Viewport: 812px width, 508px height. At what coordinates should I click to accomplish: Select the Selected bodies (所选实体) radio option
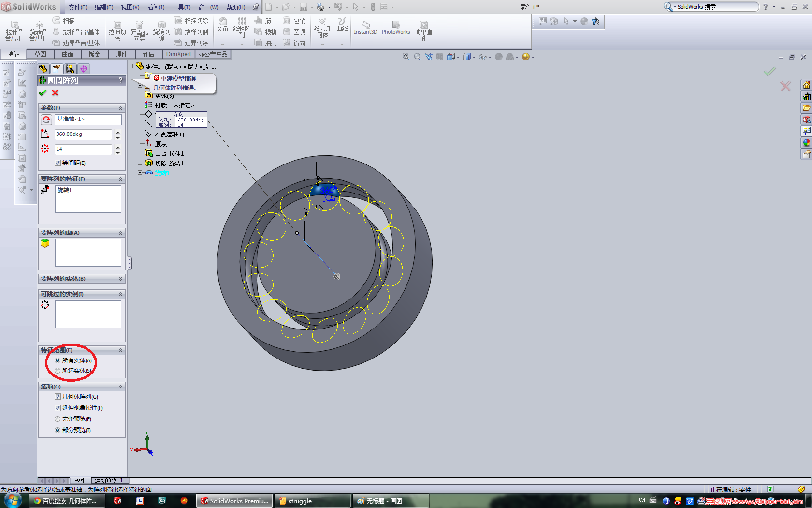click(x=58, y=371)
